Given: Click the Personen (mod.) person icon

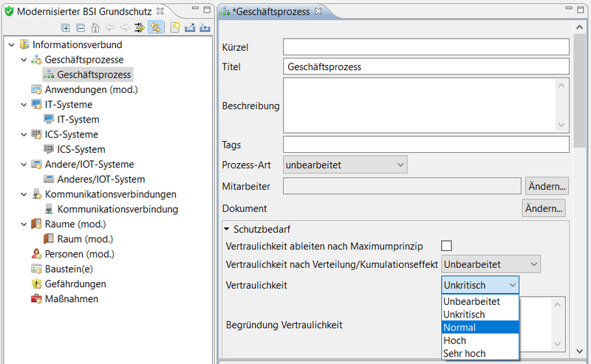Looking at the screenshot, I should point(36,254).
